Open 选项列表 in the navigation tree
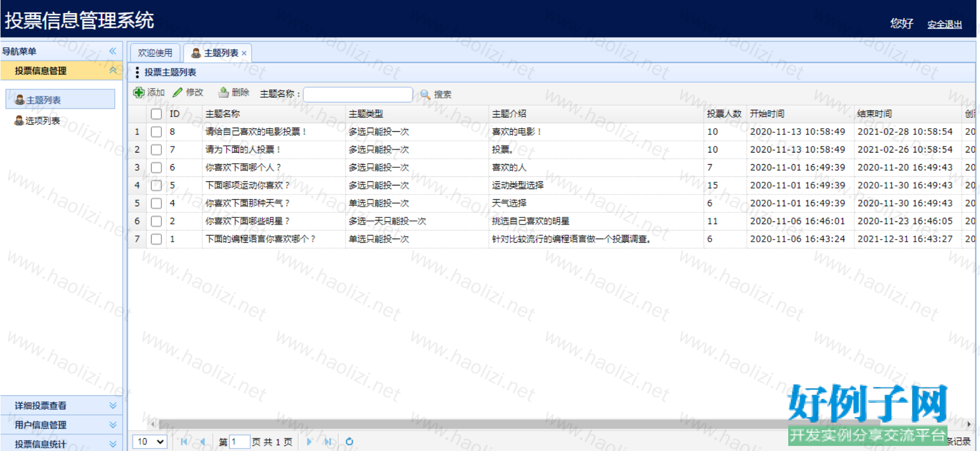 click(43, 121)
